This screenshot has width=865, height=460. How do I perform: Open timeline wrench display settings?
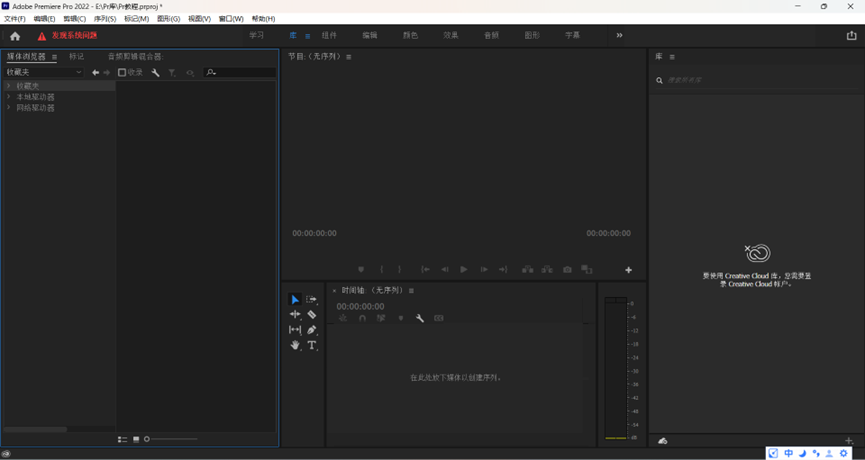pos(420,318)
